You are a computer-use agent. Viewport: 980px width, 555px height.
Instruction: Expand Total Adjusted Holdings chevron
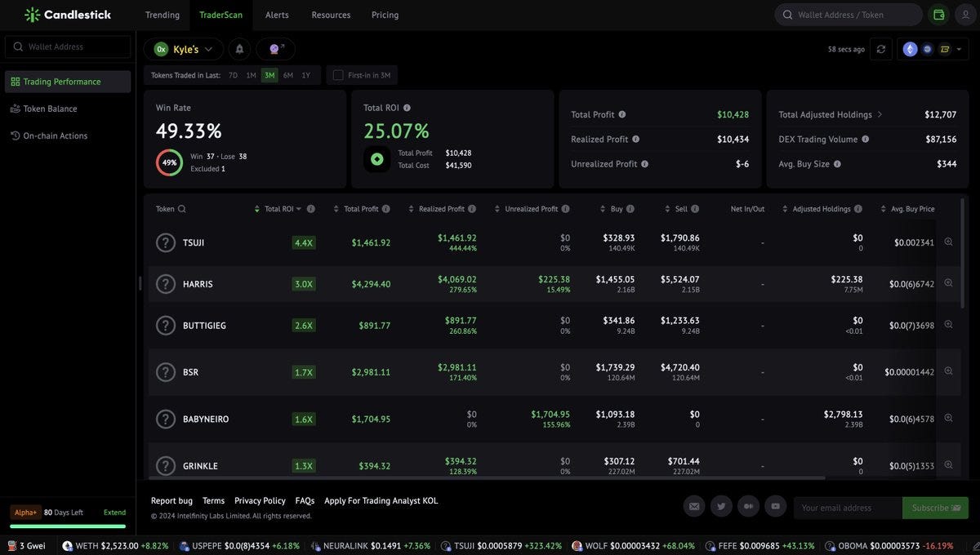tap(880, 115)
